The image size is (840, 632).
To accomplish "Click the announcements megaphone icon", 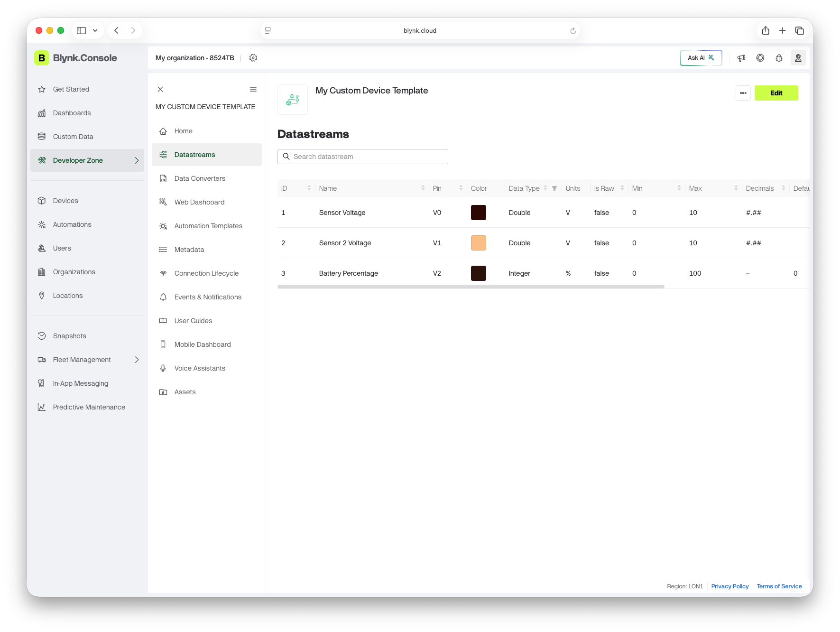I will 741,58.
